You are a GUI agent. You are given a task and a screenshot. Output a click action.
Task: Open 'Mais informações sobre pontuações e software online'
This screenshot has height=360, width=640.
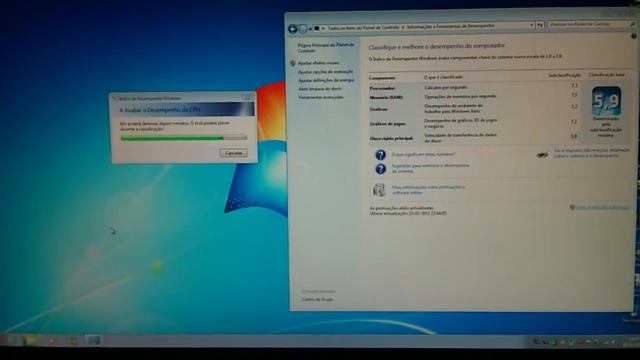[428, 190]
